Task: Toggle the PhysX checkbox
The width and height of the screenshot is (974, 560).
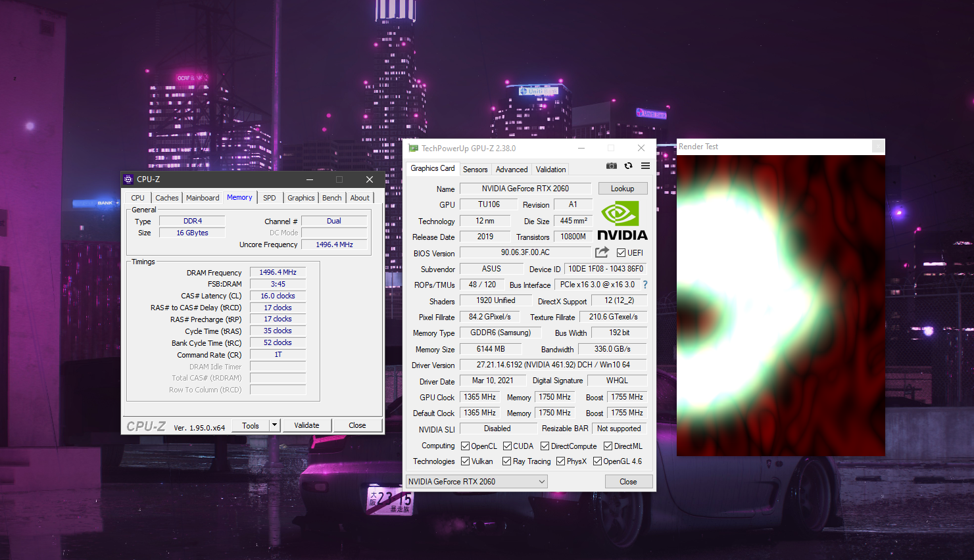Action: (560, 461)
